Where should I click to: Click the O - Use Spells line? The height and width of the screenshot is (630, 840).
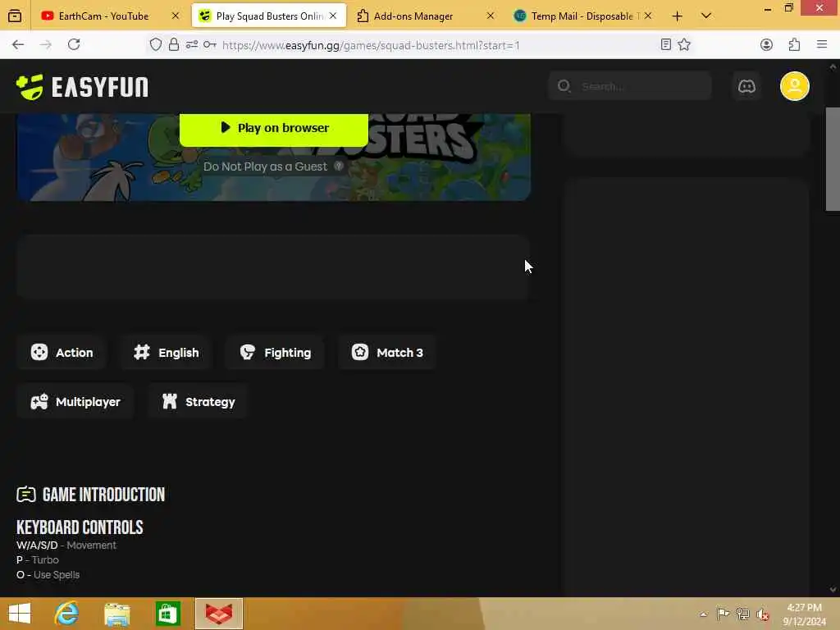tap(48, 575)
